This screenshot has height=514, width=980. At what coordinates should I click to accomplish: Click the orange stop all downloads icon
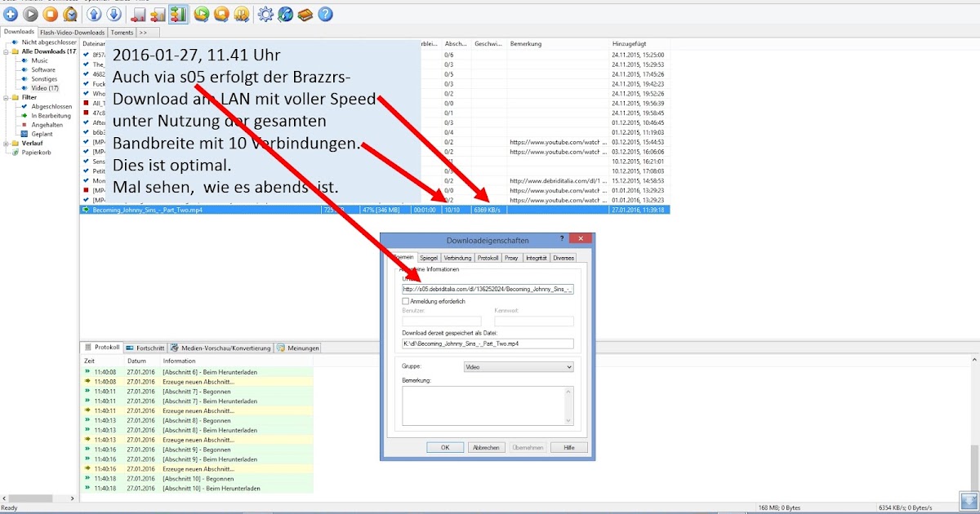click(220, 14)
